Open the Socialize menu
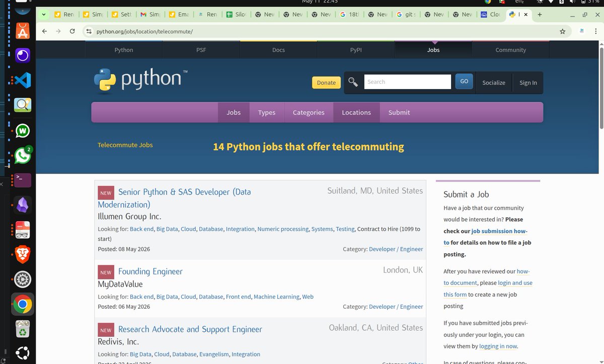The width and height of the screenshot is (604, 364). (494, 82)
